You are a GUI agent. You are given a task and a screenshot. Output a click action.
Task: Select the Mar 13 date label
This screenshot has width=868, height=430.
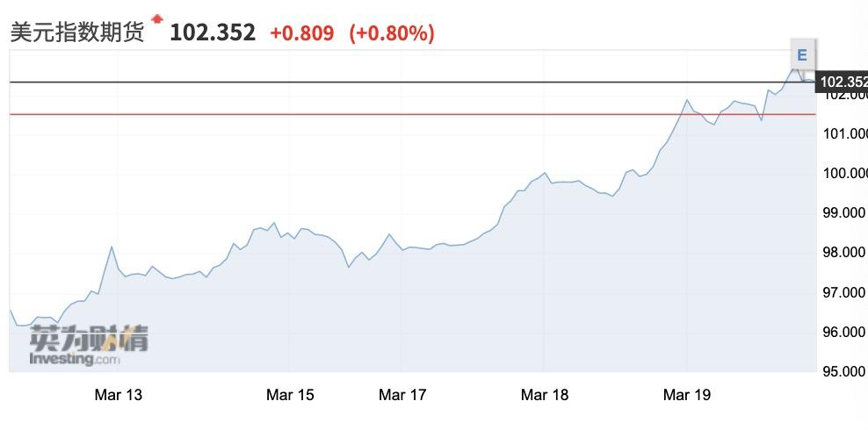[x=118, y=395]
